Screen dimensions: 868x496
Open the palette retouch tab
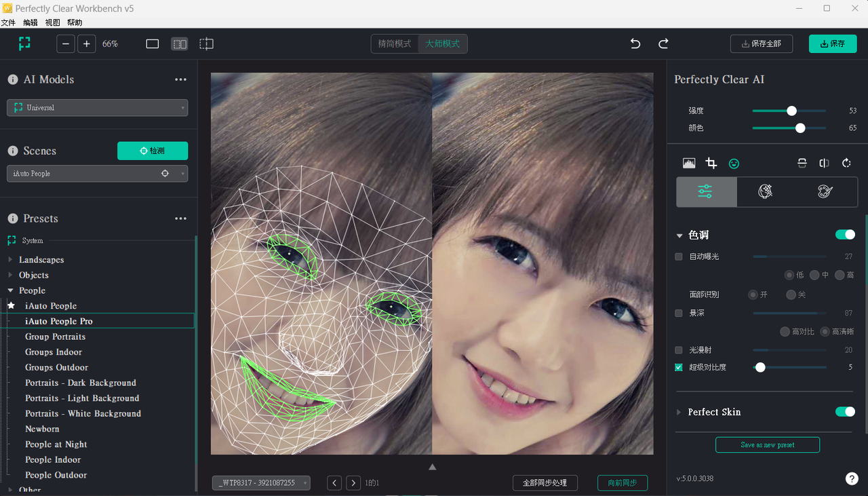pos(825,191)
